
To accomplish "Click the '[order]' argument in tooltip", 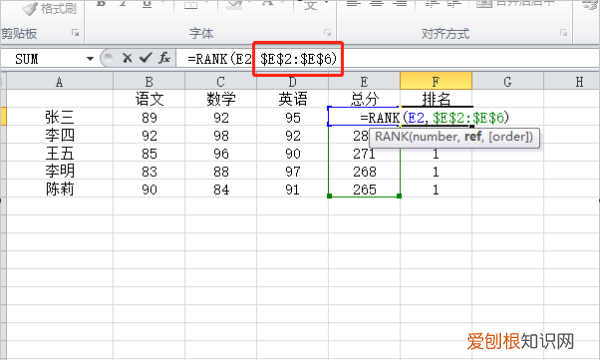I will (509, 137).
